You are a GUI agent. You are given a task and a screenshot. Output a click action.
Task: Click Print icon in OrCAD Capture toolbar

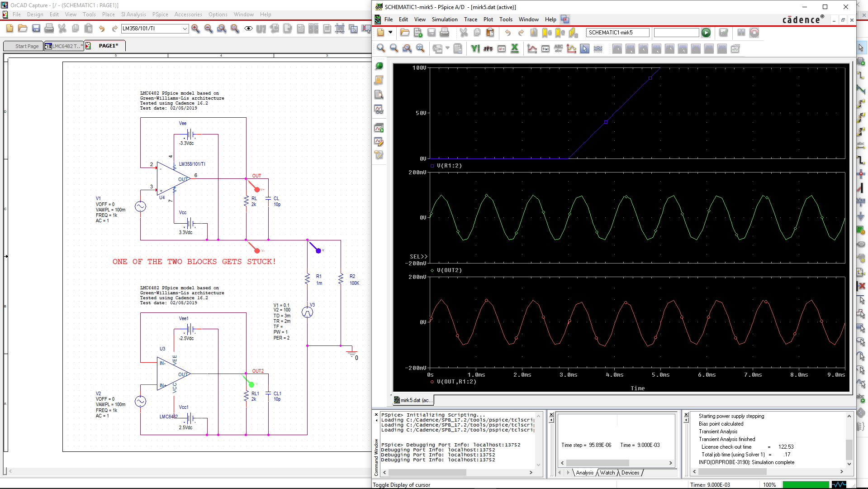tap(49, 29)
